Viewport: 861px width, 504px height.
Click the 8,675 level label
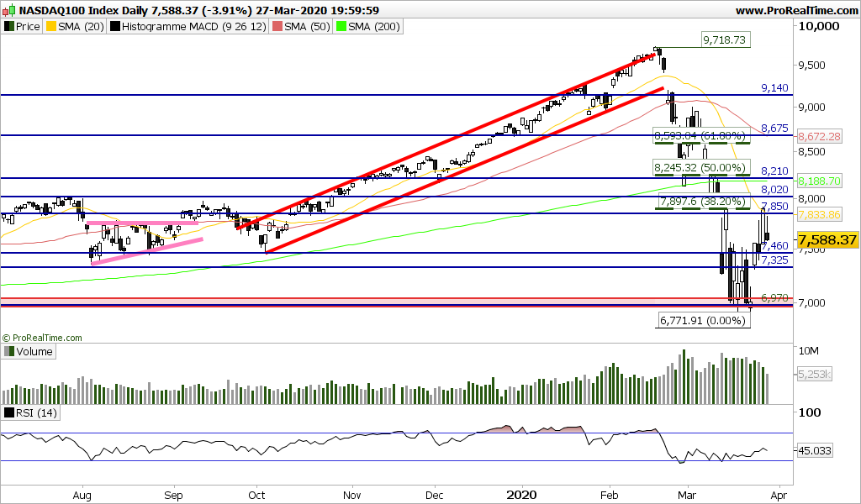pyautogui.click(x=774, y=129)
